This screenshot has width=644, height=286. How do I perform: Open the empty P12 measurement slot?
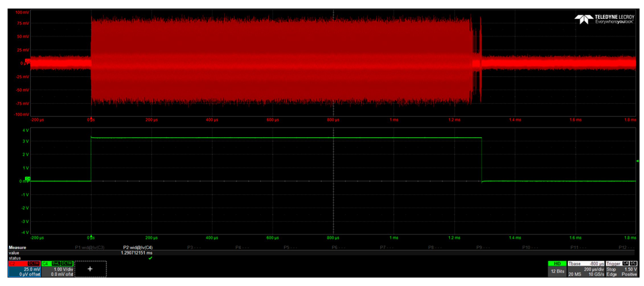(626, 248)
